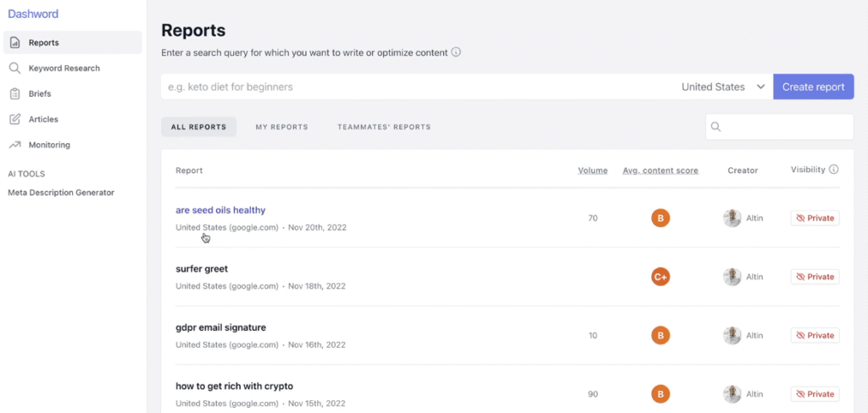Open the United States country dropdown

coord(723,87)
